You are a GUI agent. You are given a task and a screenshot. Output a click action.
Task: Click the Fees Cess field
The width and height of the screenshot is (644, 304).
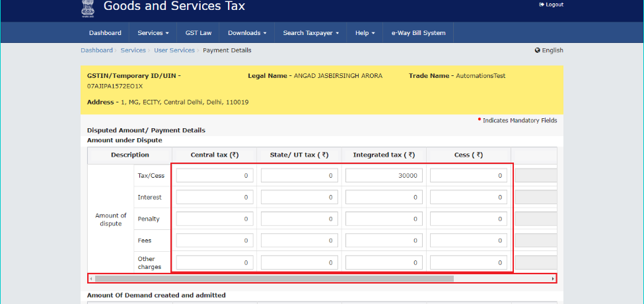pos(468,241)
